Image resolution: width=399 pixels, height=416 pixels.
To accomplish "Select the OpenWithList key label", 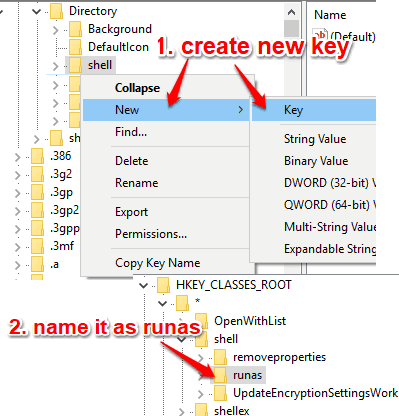I will (250, 321).
